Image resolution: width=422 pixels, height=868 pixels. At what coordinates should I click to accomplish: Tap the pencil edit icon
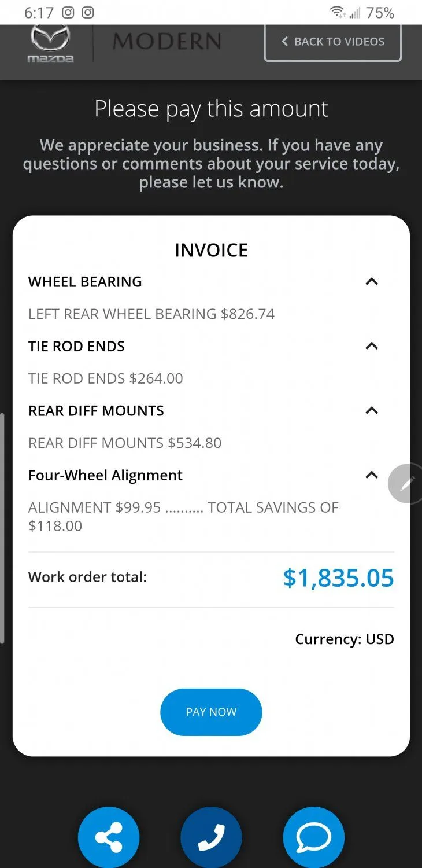click(407, 484)
